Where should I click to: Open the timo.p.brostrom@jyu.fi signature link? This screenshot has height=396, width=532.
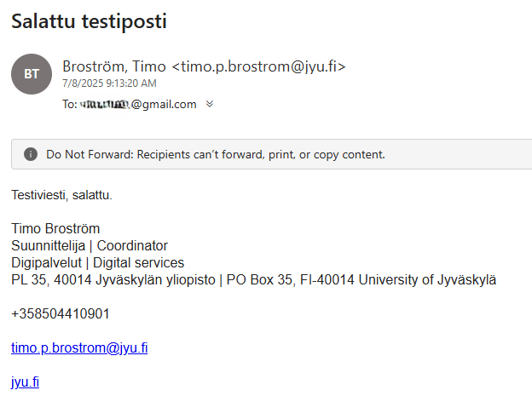tap(79, 347)
